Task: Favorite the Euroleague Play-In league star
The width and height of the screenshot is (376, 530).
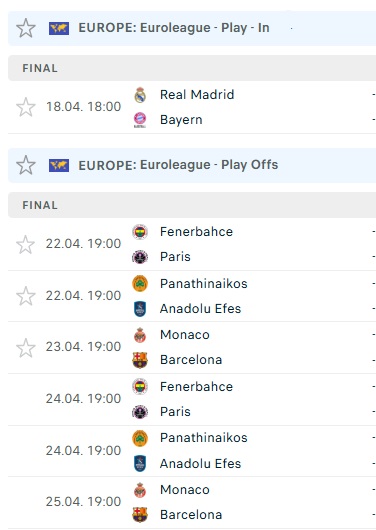Action: pyautogui.click(x=26, y=28)
